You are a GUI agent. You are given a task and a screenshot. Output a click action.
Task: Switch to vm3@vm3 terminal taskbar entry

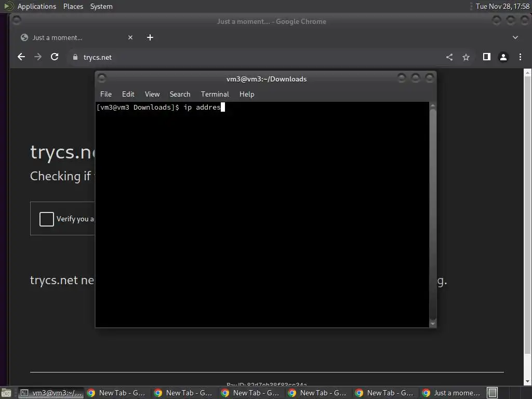coord(50,393)
